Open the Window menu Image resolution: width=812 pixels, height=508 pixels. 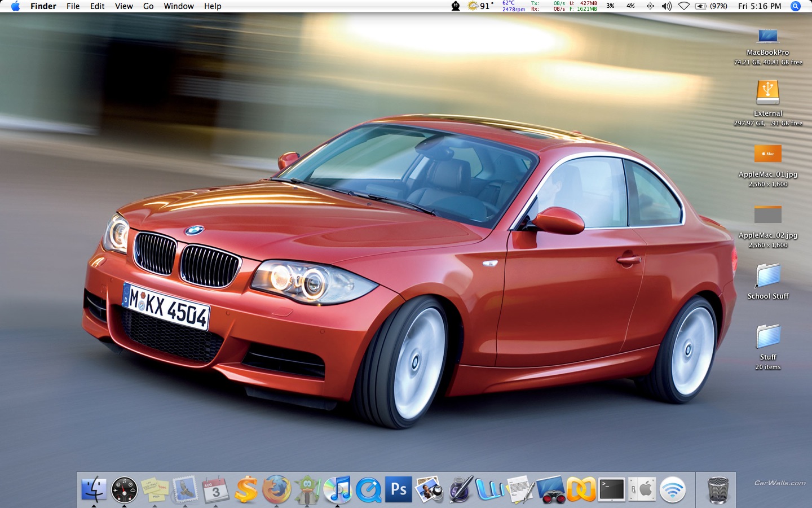tap(179, 6)
